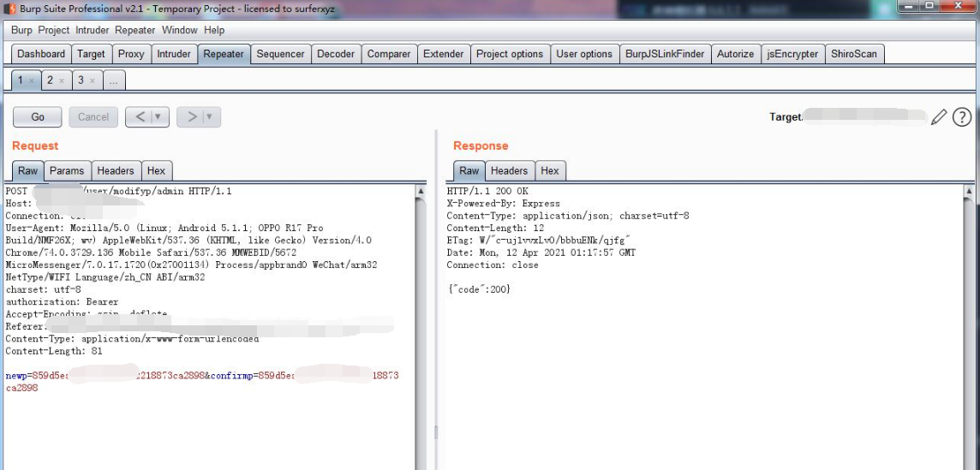Switch to the Params tab in Request

point(67,170)
